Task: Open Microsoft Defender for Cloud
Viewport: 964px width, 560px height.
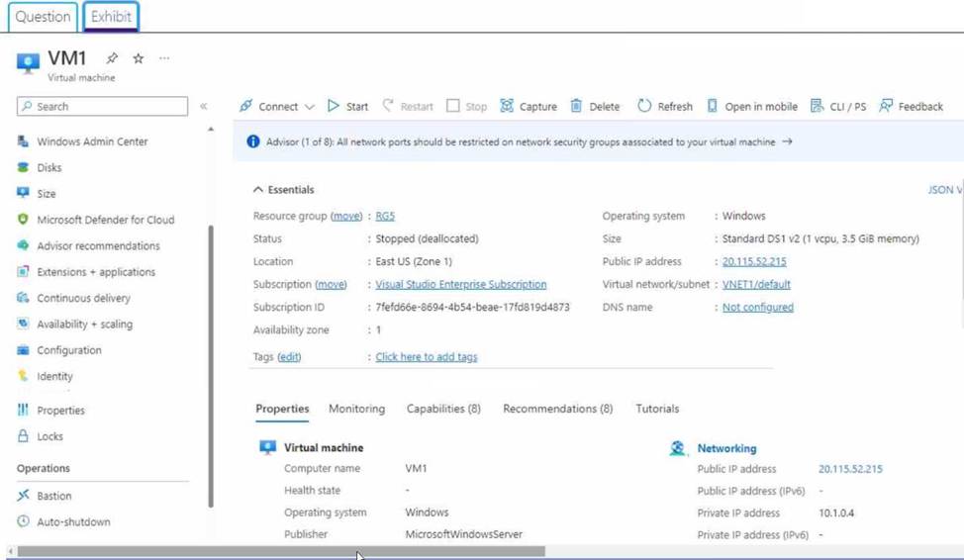Action: (x=105, y=220)
